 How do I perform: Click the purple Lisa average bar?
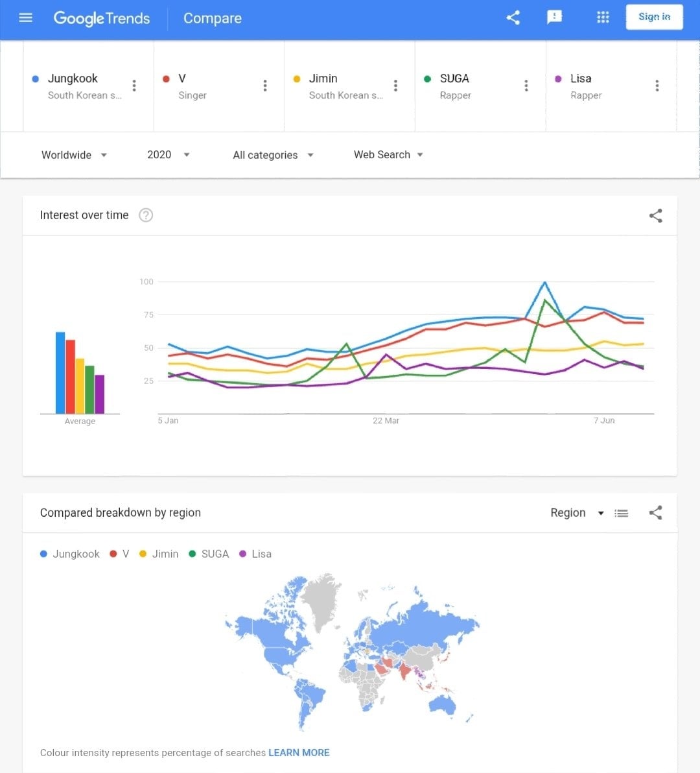pos(100,394)
